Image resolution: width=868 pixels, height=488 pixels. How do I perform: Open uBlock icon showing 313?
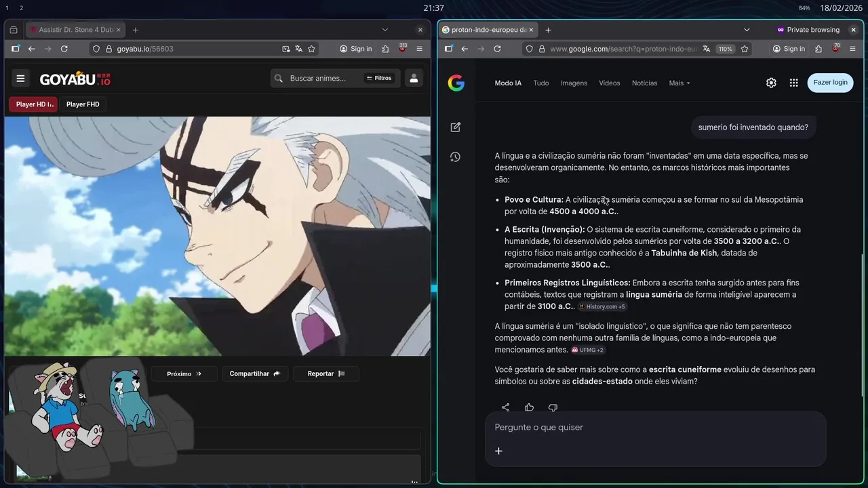pyautogui.click(x=403, y=49)
